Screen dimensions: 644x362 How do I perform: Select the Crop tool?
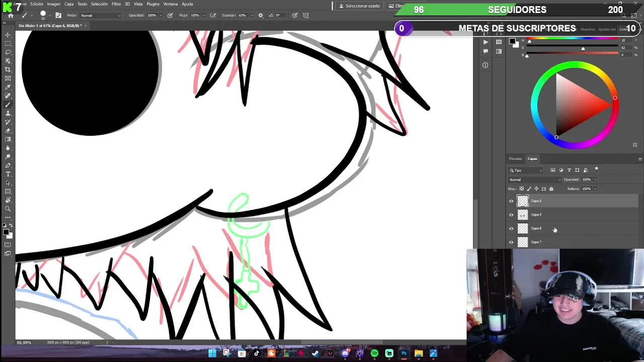(8, 69)
